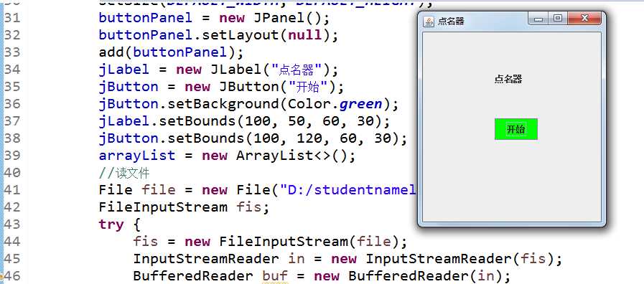Click ArrayList<>() in the code
The image size is (644, 284).
tap(291, 156)
